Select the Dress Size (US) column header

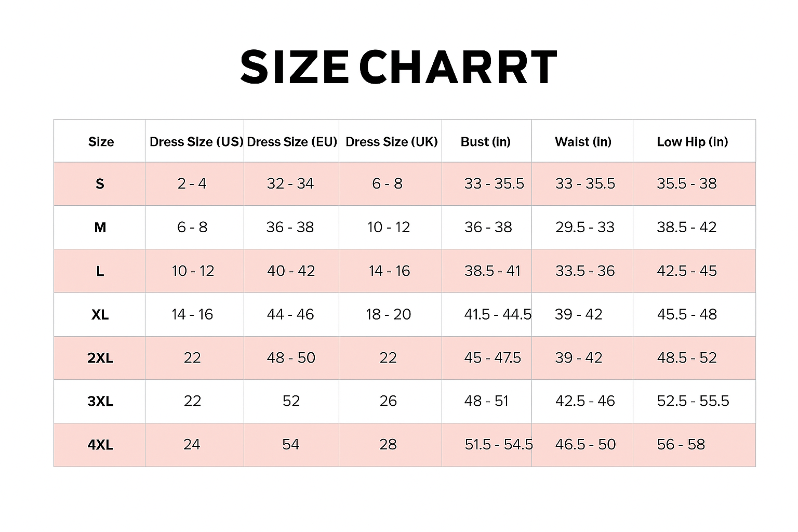click(196, 142)
